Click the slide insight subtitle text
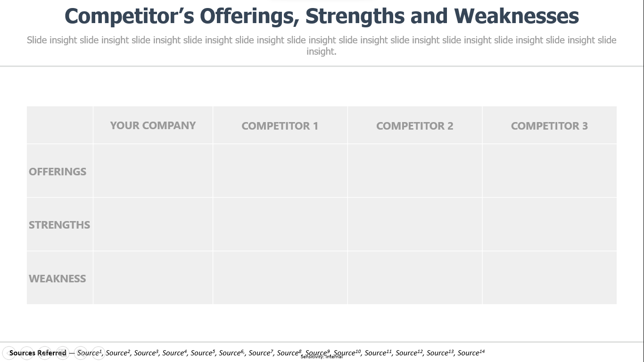 (x=322, y=46)
